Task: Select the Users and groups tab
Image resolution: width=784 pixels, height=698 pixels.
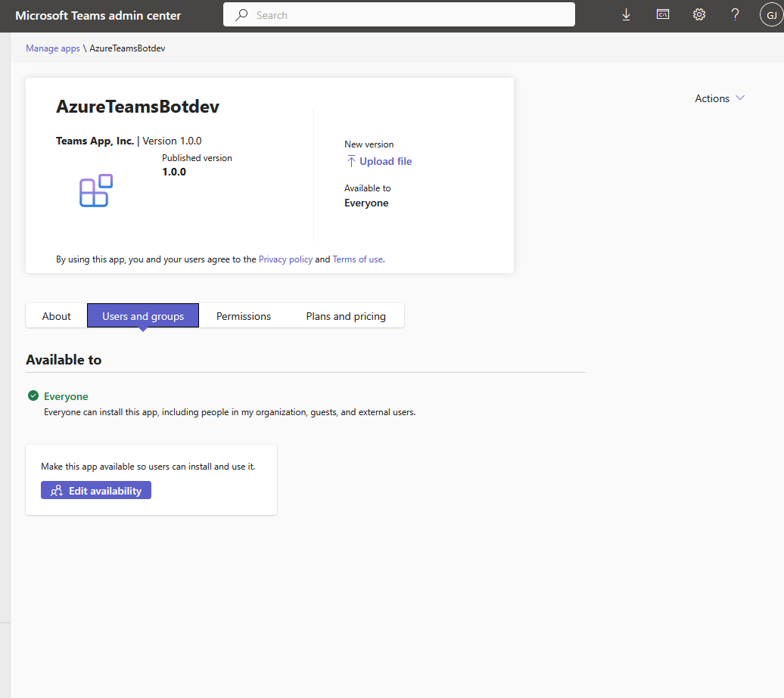Action: point(143,316)
